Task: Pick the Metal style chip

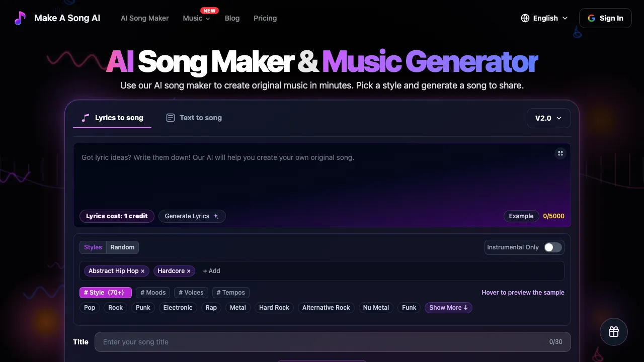Action: tap(238, 308)
